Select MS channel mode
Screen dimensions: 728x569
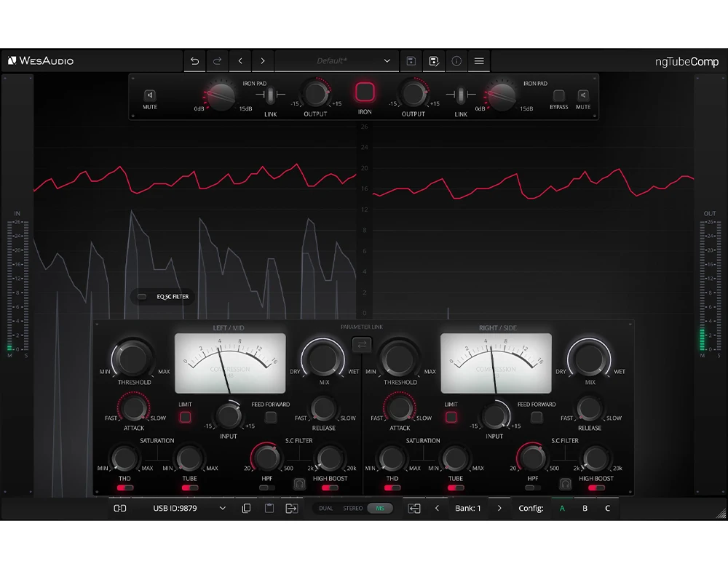(380, 508)
